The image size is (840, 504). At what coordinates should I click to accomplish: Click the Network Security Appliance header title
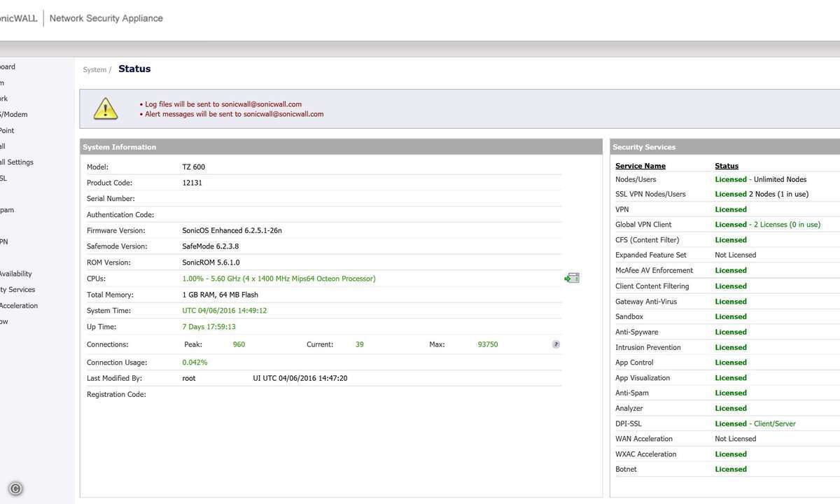click(x=106, y=18)
